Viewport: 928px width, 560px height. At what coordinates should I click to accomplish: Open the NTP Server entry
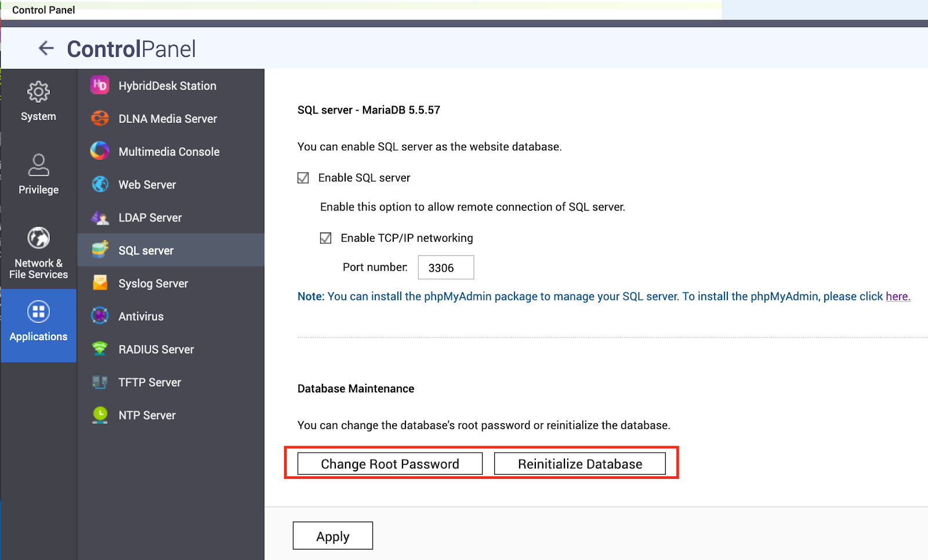point(147,416)
